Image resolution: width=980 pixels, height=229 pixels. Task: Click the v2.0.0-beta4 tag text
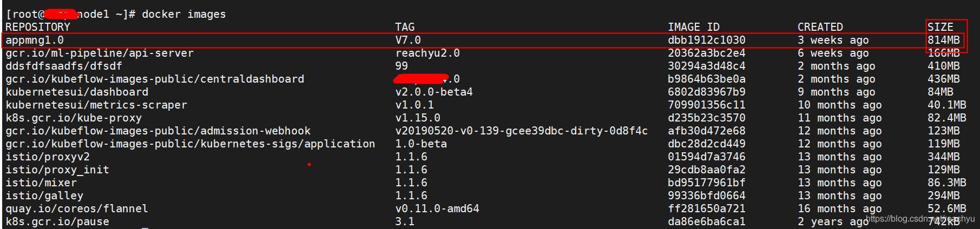coord(434,92)
